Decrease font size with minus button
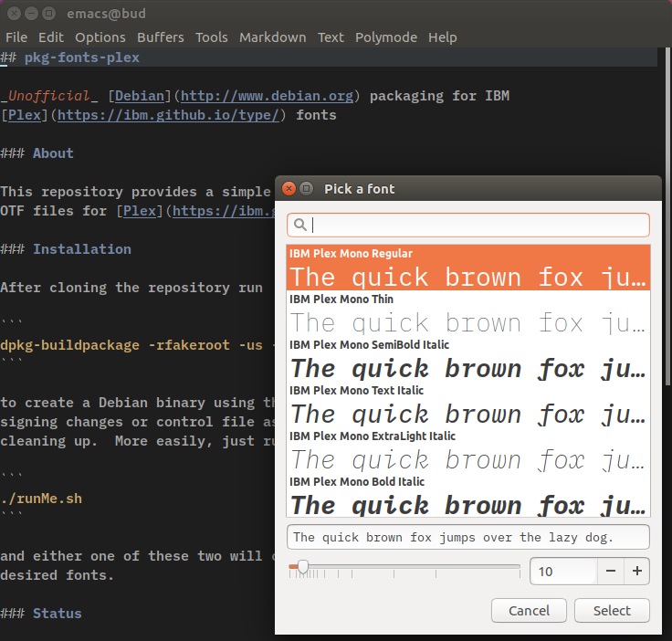672x641 pixels. (611, 572)
